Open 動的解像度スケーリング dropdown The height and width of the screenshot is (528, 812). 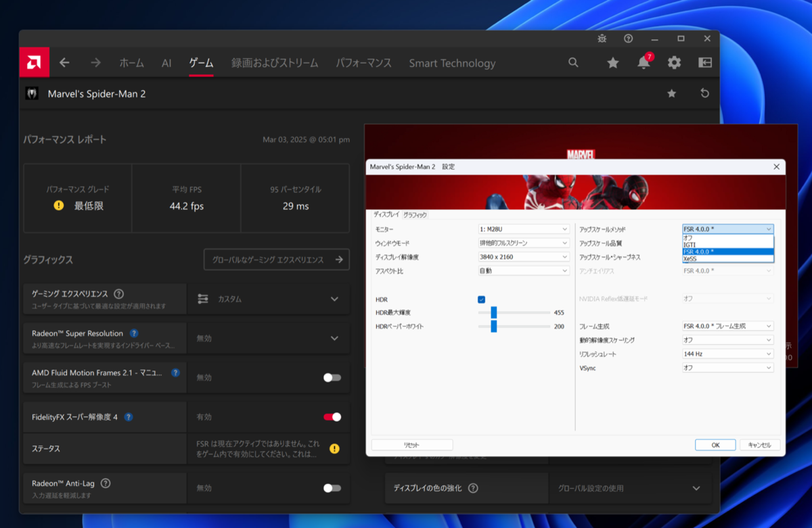coord(727,340)
